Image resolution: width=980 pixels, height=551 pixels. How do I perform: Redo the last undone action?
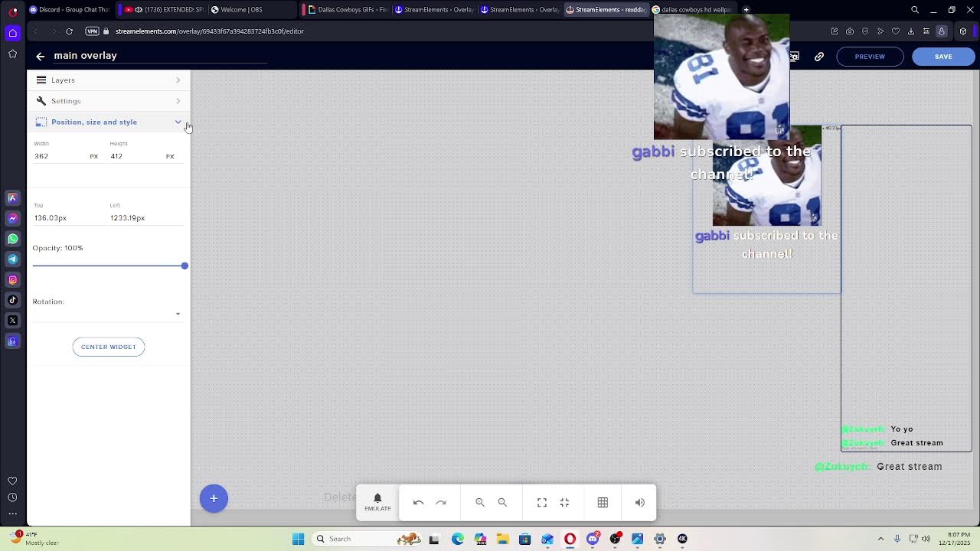tap(441, 503)
